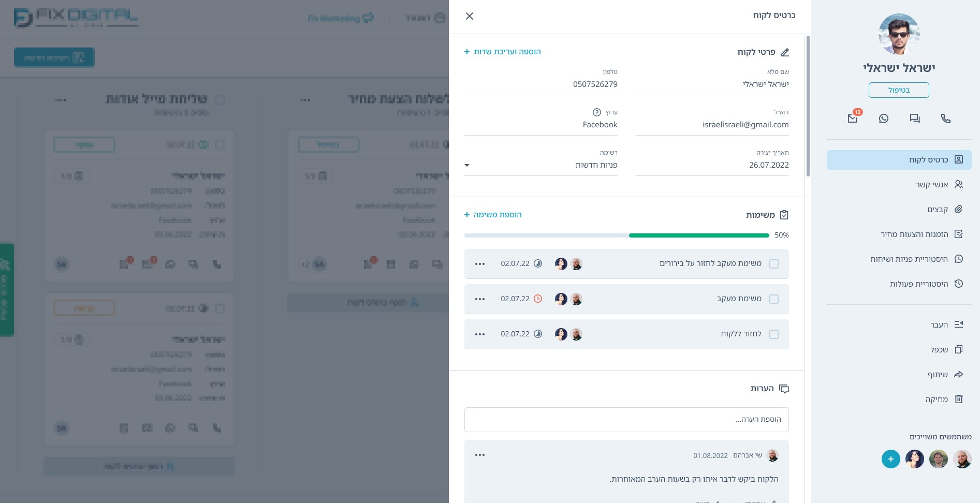
Task: Click the הוספת הערה note input field
Action: [626, 420]
